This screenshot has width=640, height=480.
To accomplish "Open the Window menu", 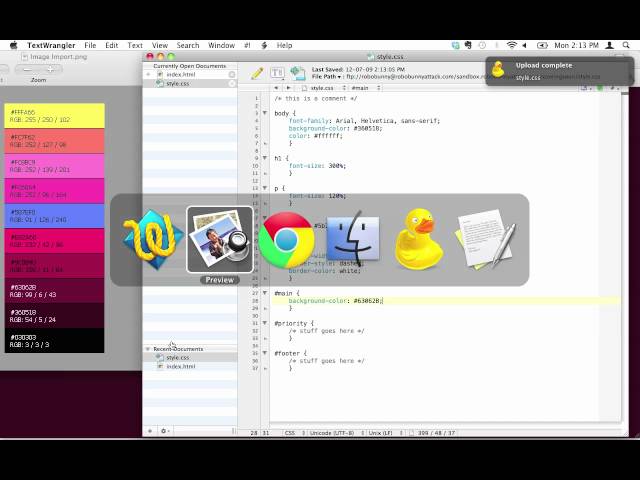I will [221, 45].
